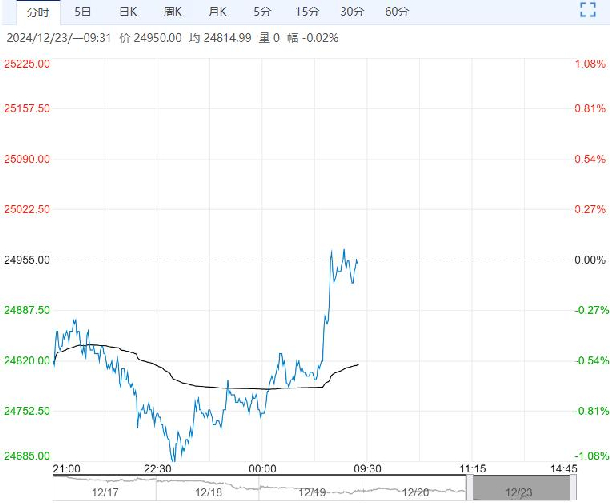Click the 24955.00 price axis label

point(27,260)
